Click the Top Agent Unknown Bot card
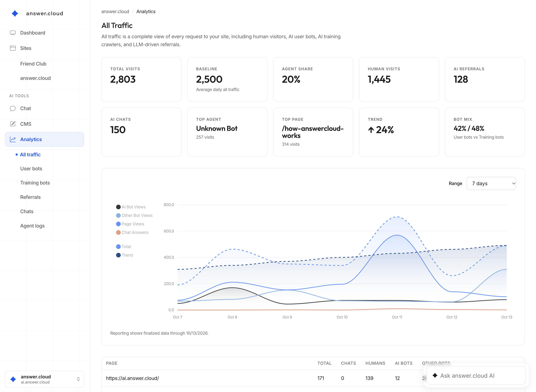 (227, 132)
